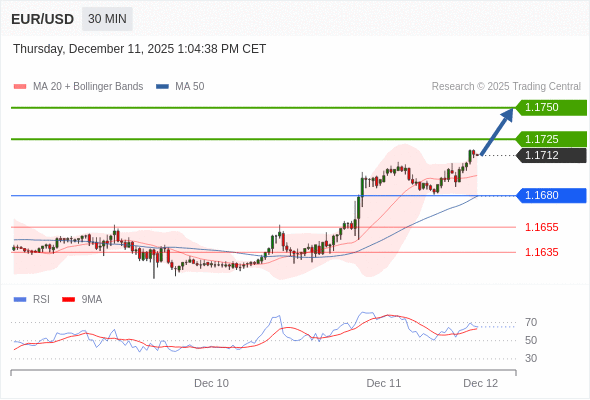Viewport: 590px width, 400px height.
Task: Click the Research © 2025 Trading Central credit
Action: (506, 87)
